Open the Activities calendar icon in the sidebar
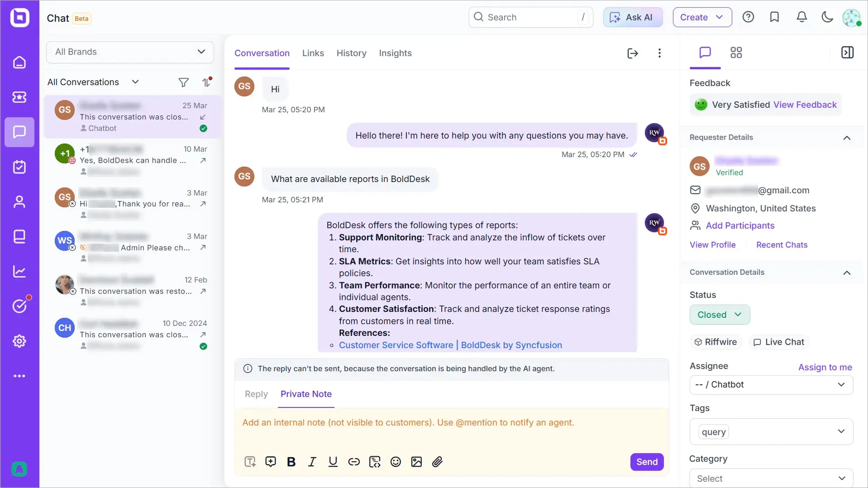This screenshot has height=488, width=868. click(x=19, y=167)
